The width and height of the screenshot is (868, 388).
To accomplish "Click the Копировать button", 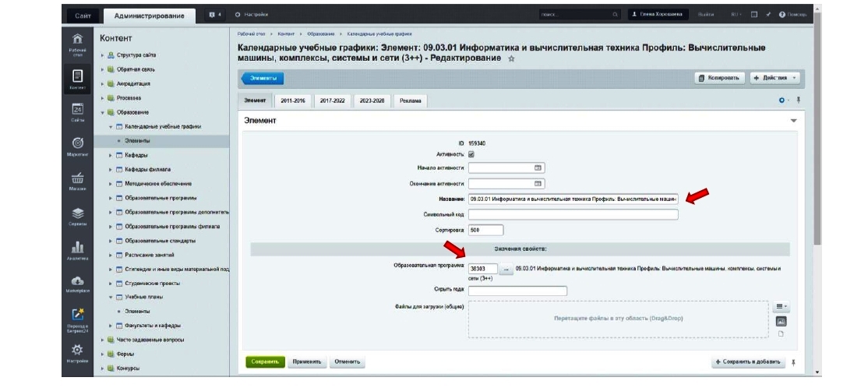I will pos(719,79).
